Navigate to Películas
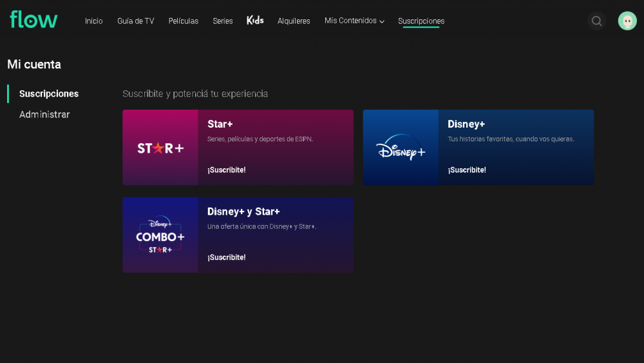644x363 pixels. click(x=184, y=21)
